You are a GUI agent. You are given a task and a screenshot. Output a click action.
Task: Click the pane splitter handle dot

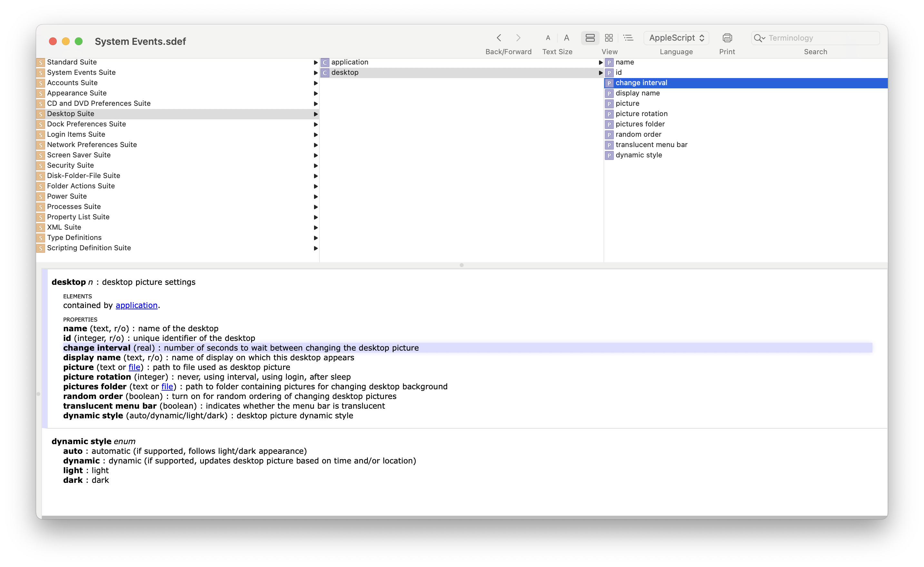pyautogui.click(x=462, y=265)
